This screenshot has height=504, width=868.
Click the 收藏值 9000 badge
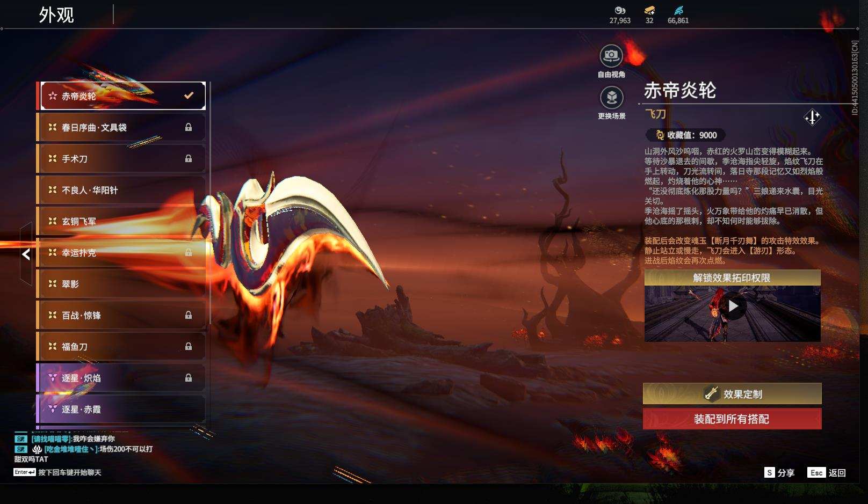point(685,135)
